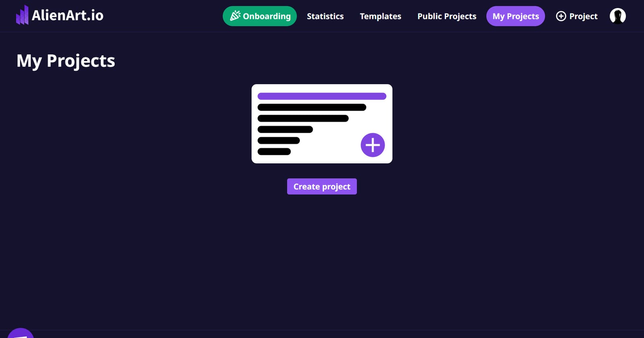Open the user profile avatar menu
644x338 pixels.
[617, 16]
